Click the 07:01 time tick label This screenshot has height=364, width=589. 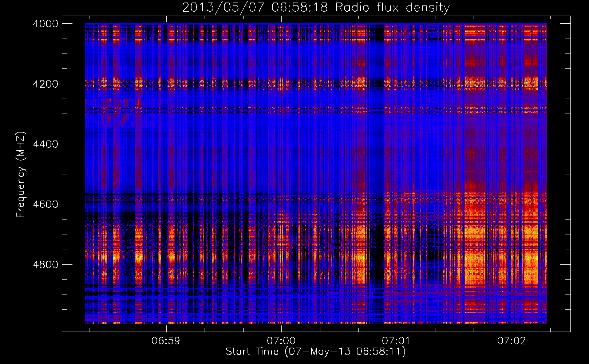tap(396, 341)
